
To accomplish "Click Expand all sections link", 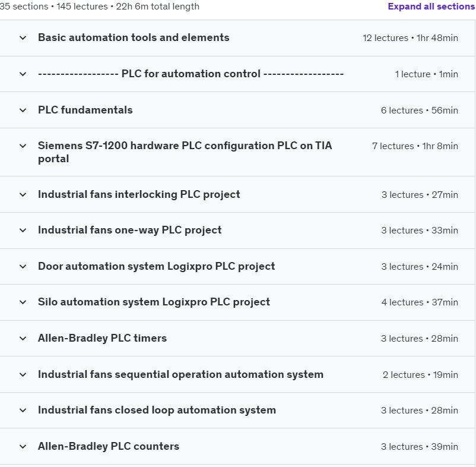I will (x=431, y=7).
